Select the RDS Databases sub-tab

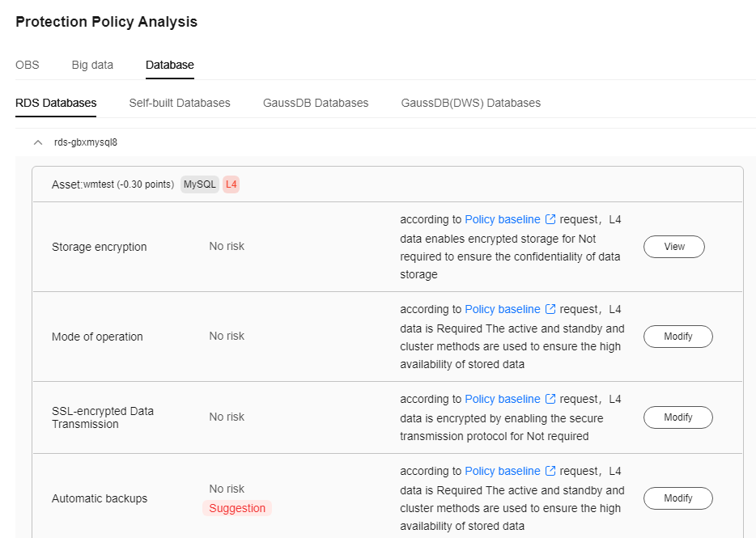point(56,103)
